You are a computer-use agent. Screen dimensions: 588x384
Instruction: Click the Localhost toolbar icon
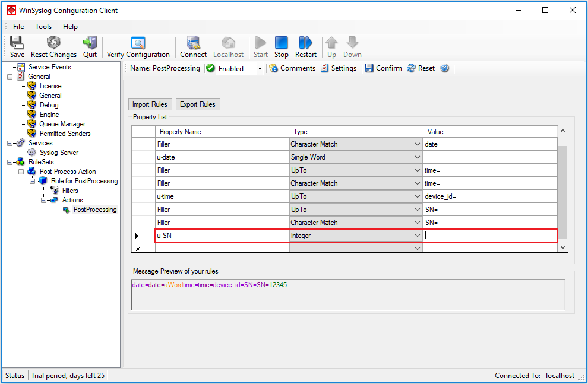[x=229, y=47]
